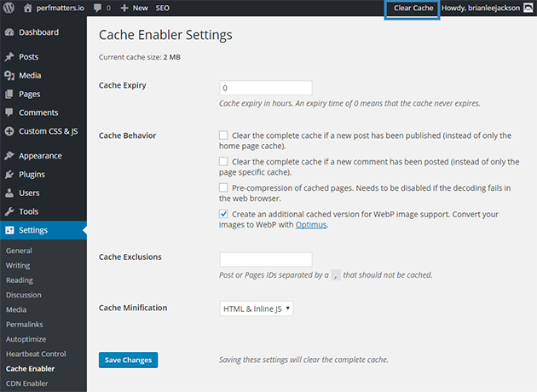
Task: Open the Tools menu label
Action: (x=28, y=211)
